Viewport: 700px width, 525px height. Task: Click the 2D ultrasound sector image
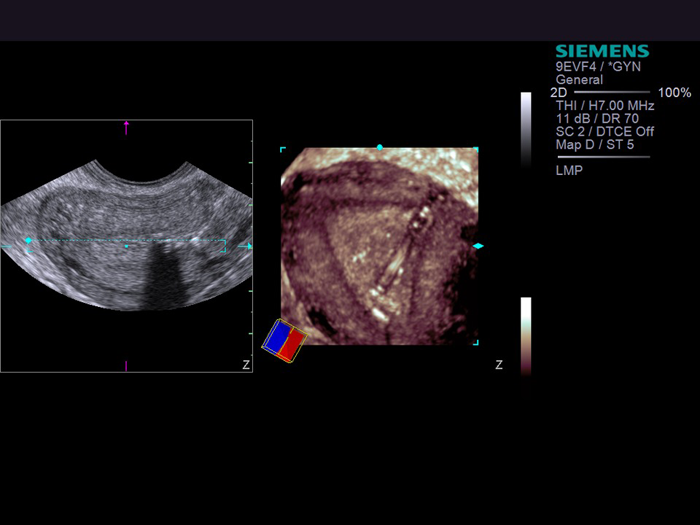[x=126, y=234]
